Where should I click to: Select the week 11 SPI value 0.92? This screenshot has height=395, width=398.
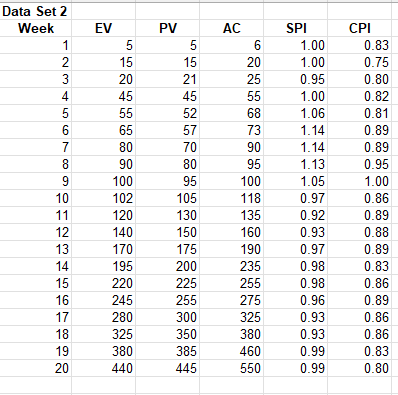(x=295, y=215)
